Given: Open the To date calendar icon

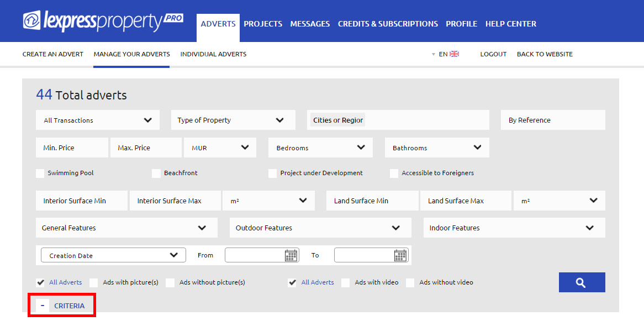Looking at the screenshot, I should coord(400,255).
